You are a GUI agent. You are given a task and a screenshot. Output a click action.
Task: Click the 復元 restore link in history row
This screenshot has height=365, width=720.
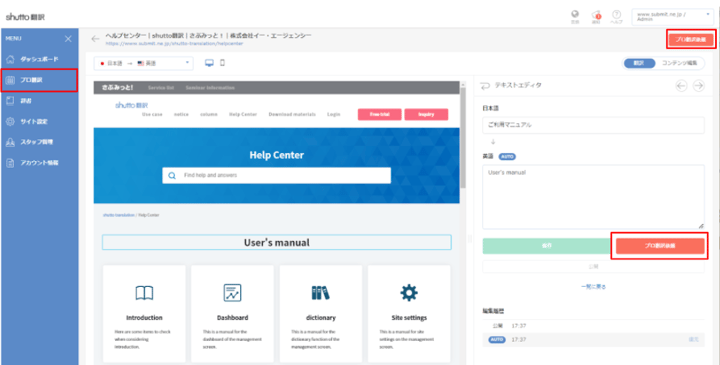[693, 340]
